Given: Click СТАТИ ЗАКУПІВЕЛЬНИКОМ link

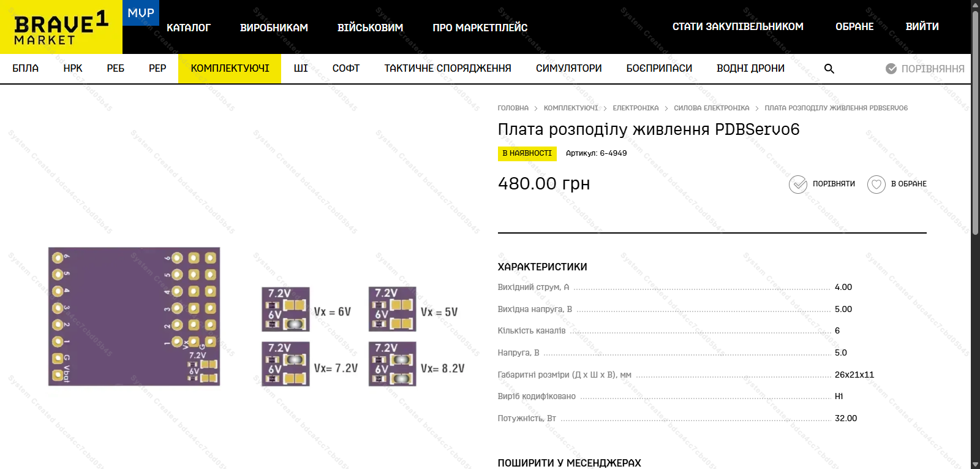Looking at the screenshot, I should [738, 26].
